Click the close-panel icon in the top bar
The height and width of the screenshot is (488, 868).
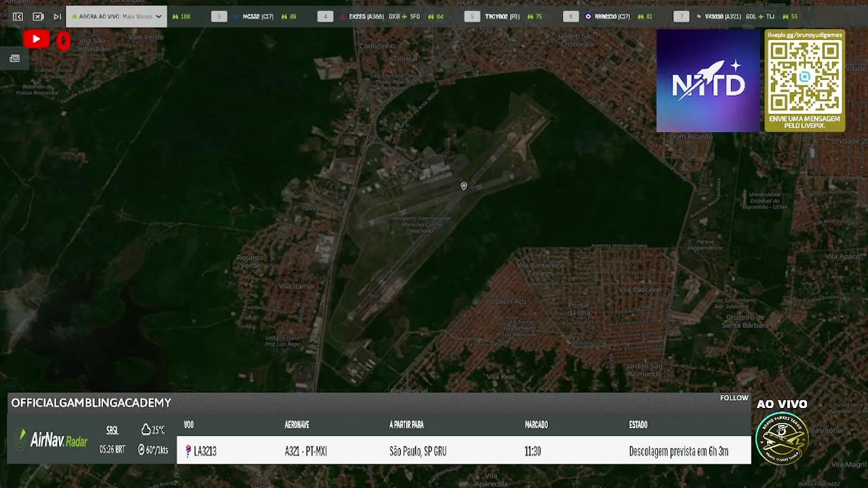pos(38,16)
